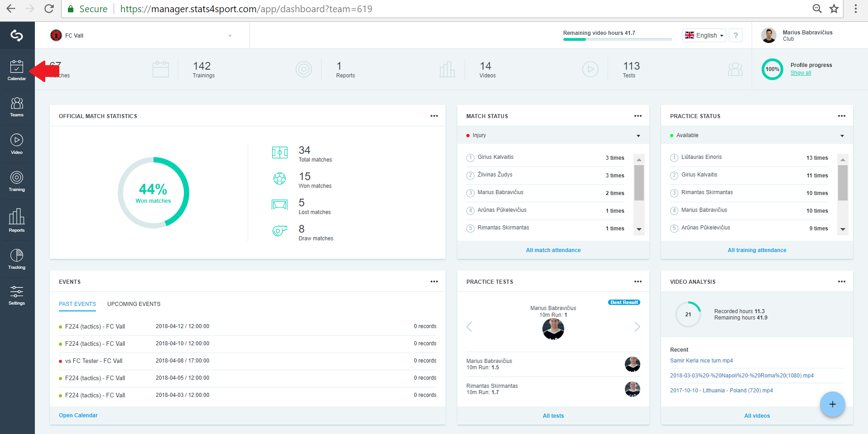The height and width of the screenshot is (434, 868).
Task: Open the Tracking sidebar section
Action: click(x=17, y=259)
